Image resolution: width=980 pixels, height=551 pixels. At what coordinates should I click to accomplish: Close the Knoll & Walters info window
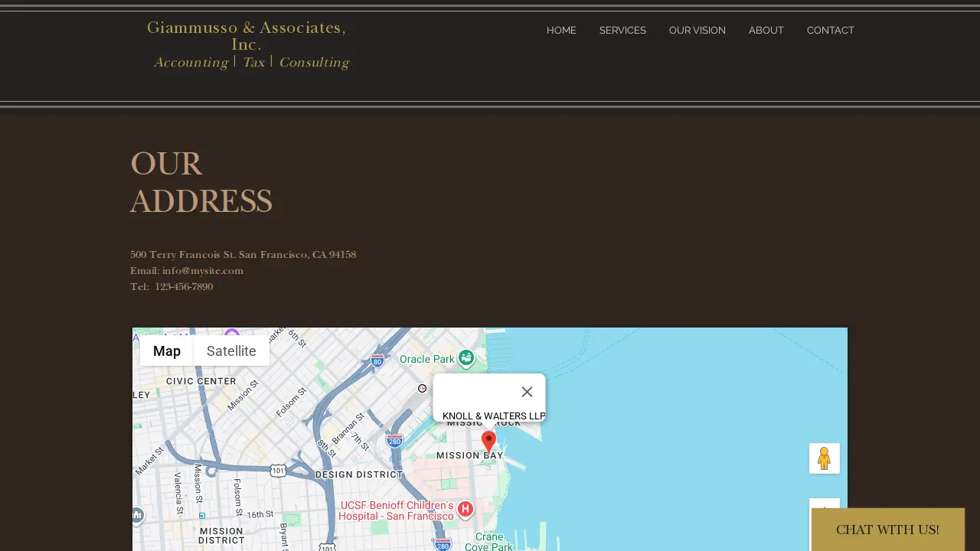527,392
